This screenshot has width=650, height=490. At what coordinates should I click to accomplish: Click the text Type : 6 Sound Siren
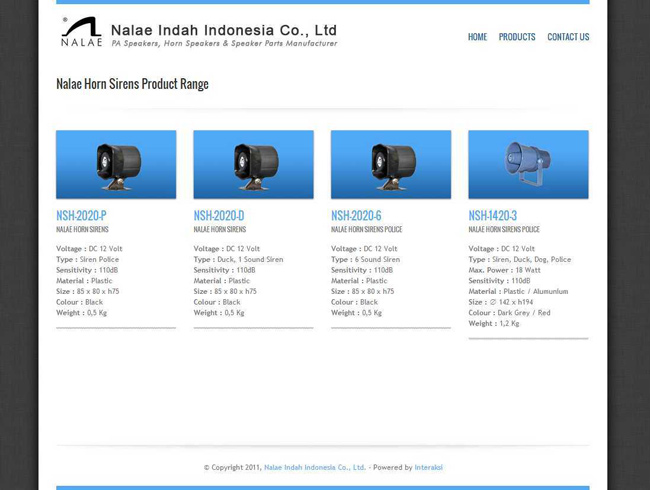coord(365,260)
